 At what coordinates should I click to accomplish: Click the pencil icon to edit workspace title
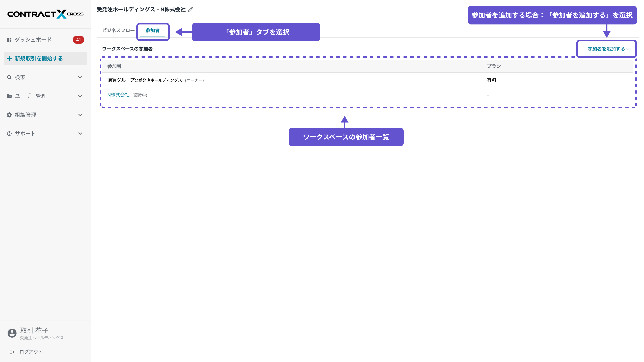pyautogui.click(x=191, y=10)
